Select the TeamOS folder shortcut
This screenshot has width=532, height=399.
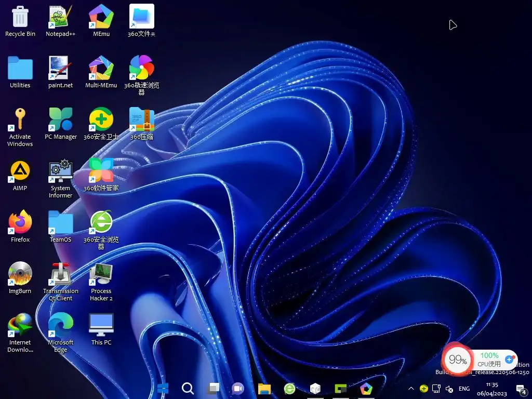(60, 227)
